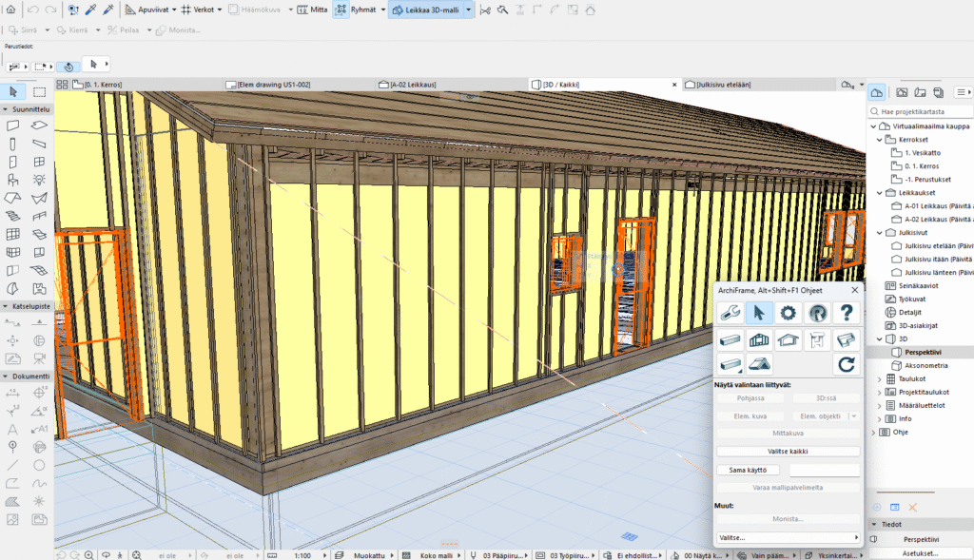This screenshot has height=560, width=974.
Task: Select ArchiFrame roof truss tool
Action: 789,339
